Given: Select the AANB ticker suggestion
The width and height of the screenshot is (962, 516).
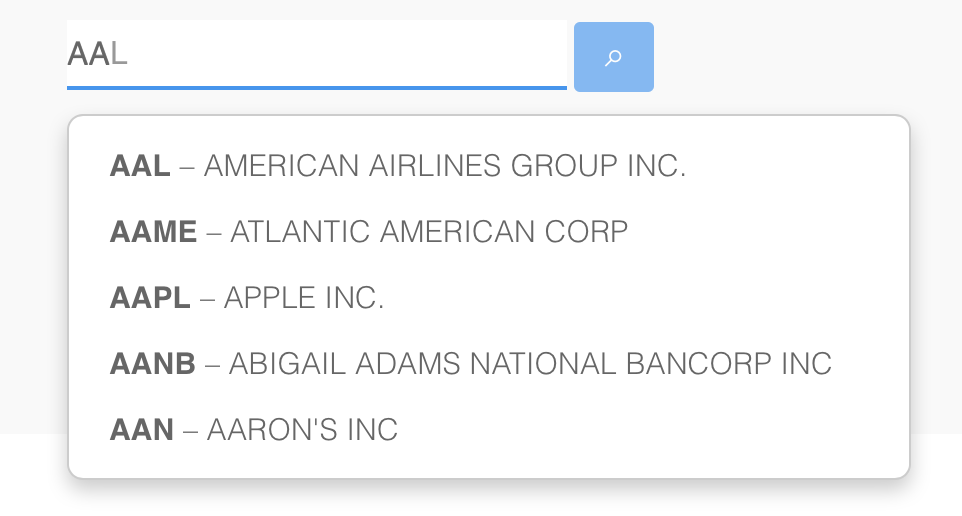Looking at the screenshot, I should pos(153,364).
